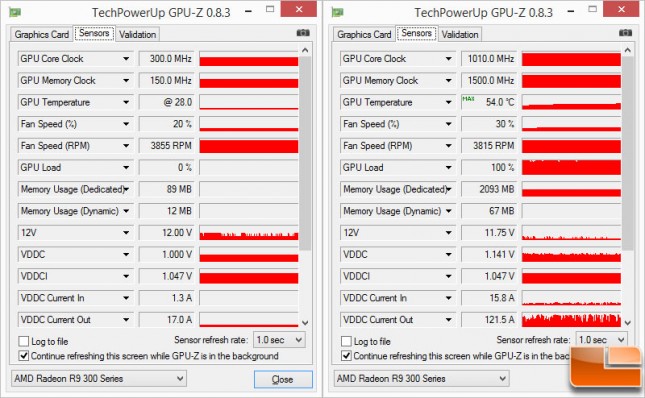The image size is (645, 398).
Task: Open sensor refresh rate dropdown in right window
Action: [x=601, y=340]
